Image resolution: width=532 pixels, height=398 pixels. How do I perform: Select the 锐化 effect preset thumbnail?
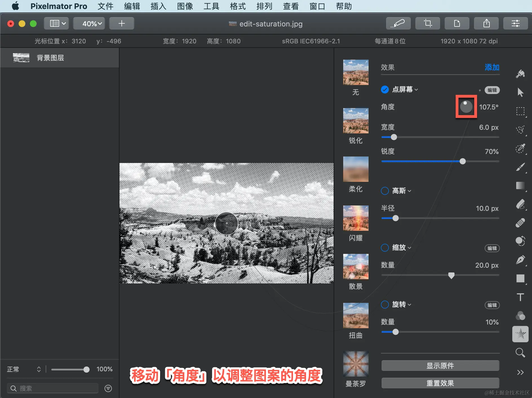(x=356, y=121)
